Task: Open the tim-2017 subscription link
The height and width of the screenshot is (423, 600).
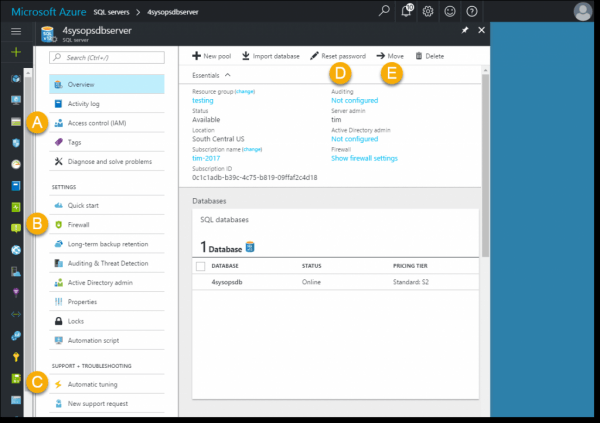Action: (x=206, y=158)
